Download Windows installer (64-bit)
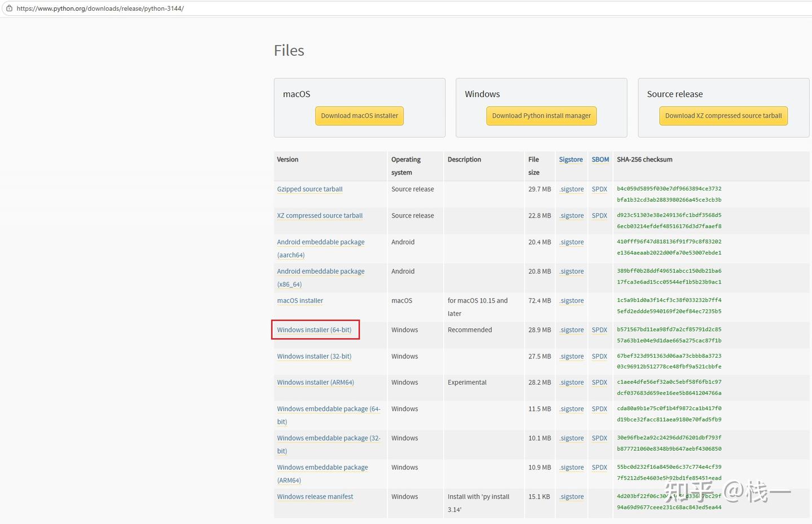The width and height of the screenshot is (812, 524). [x=314, y=330]
